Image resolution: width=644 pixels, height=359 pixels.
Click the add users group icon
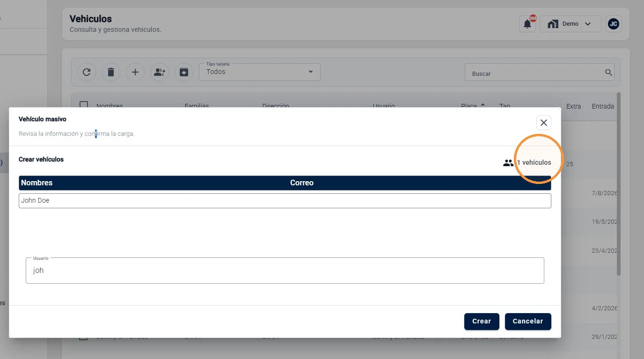pyautogui.click(x=160, y=72)
